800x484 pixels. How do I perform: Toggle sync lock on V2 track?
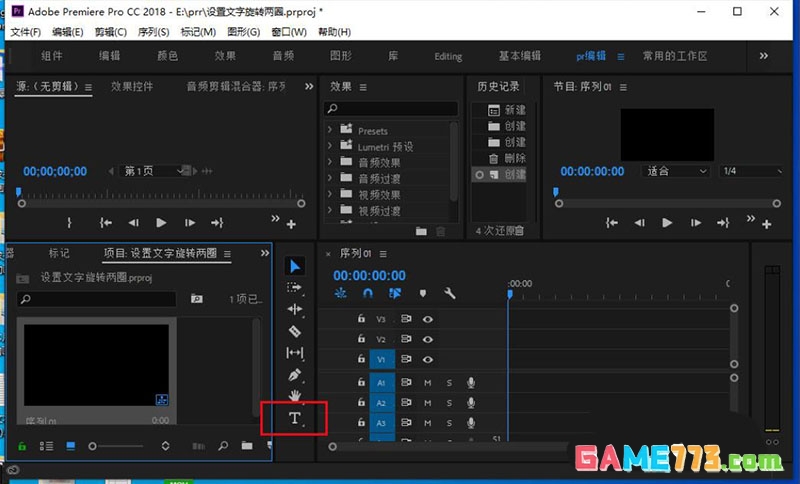[406, 339]
